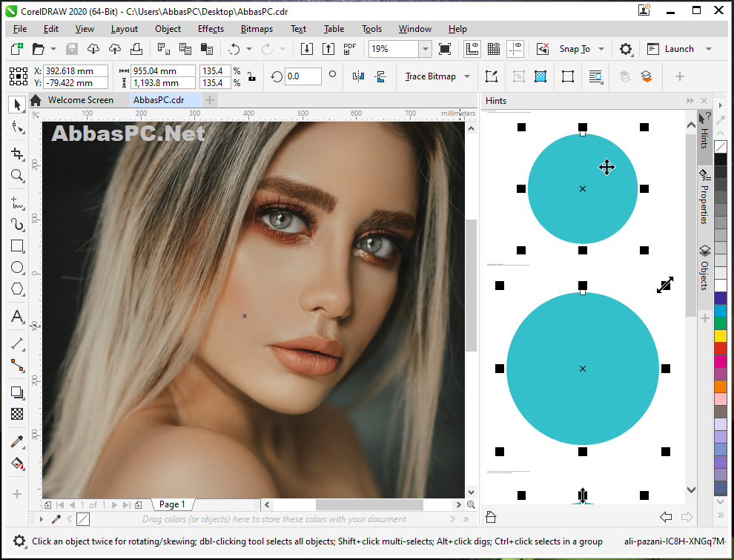734x560 pixels.
Task: Click Hints home button
Action: click(491, 517)
